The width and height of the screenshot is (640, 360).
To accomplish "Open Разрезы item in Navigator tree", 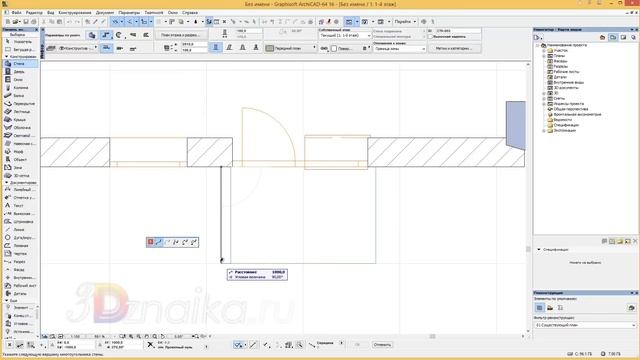I will tap(560, 66).
